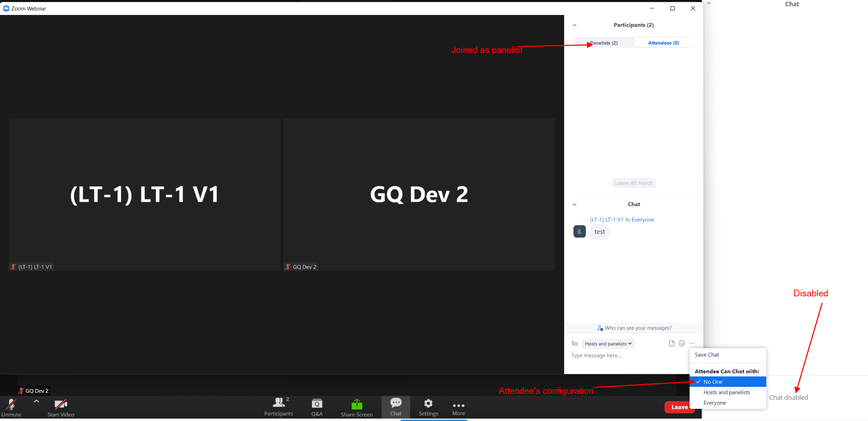Expand audio options arrow beside Unmute
Screen dimensions: 868x421
coord(36,401)
